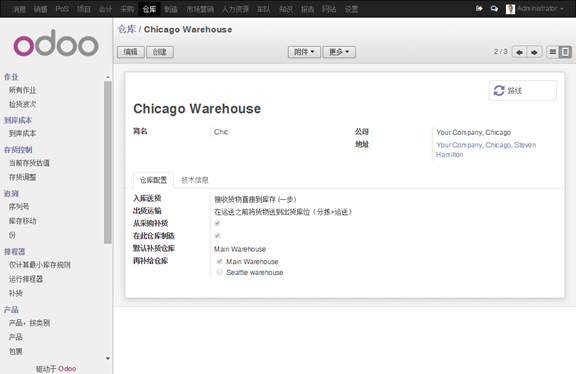Click the Your Company, Chicago company value
Image resolution: width=576 pixels, height=374 pixels.
coord(473,132)
